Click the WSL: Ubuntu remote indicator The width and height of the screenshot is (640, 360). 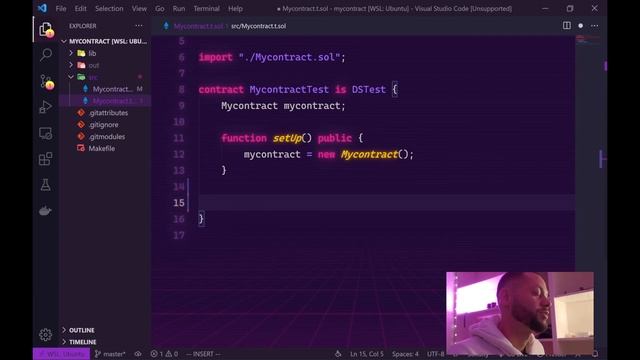61,354
